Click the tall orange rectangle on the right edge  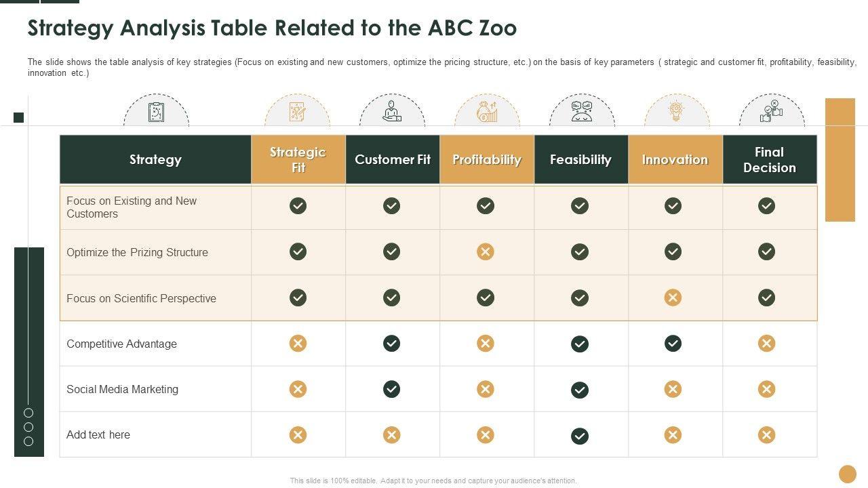click(840, 160)
